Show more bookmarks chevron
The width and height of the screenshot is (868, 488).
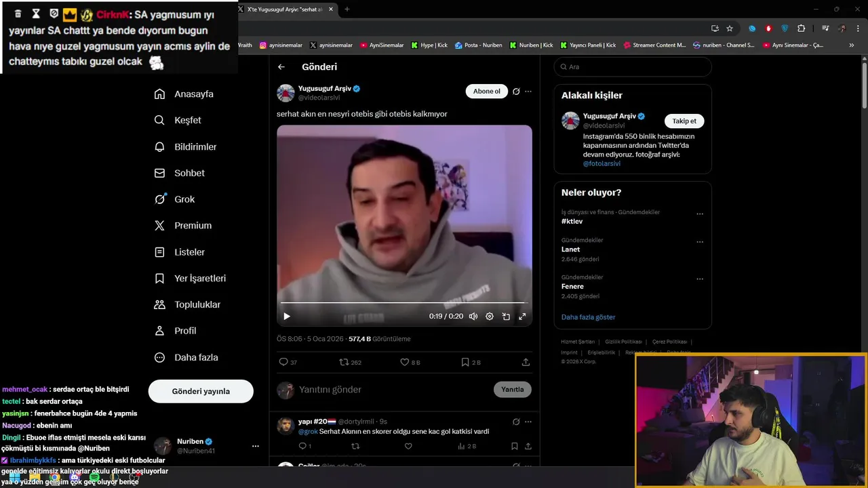click(852, 45)
